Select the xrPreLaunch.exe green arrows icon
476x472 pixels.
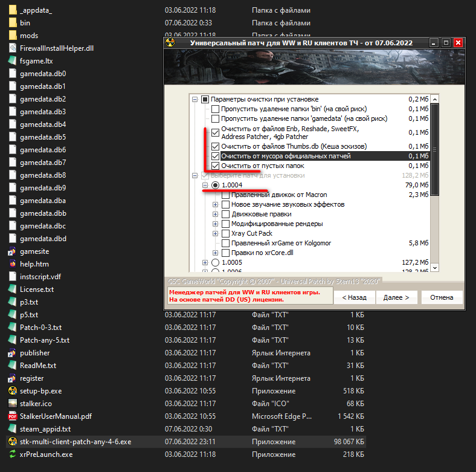[13, 454]
